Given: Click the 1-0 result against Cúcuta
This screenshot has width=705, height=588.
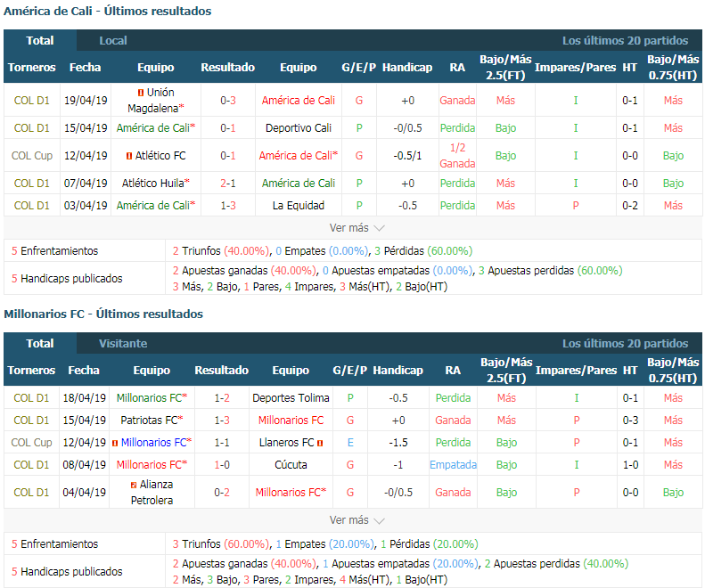Looking at the screenshot, I should point(222,465).
